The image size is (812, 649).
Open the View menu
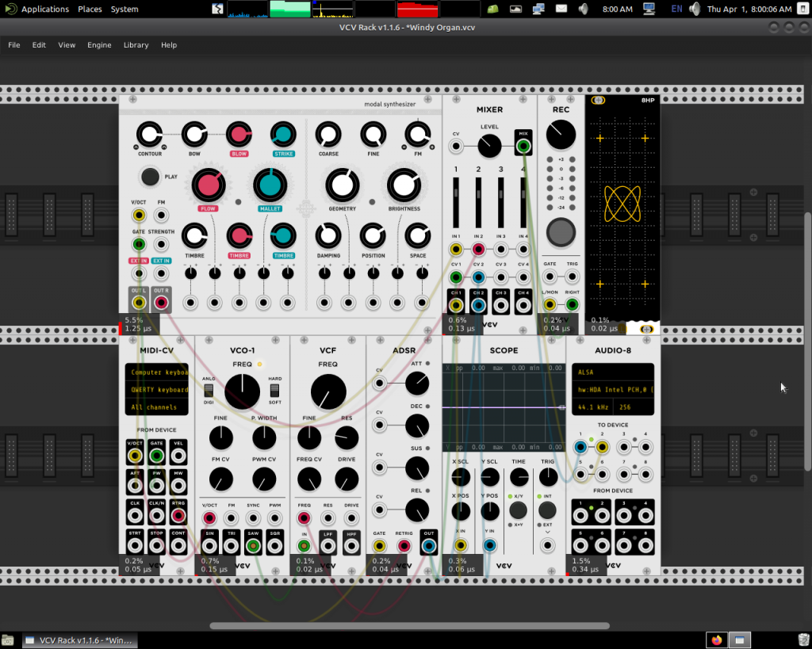tap(67, 45)
